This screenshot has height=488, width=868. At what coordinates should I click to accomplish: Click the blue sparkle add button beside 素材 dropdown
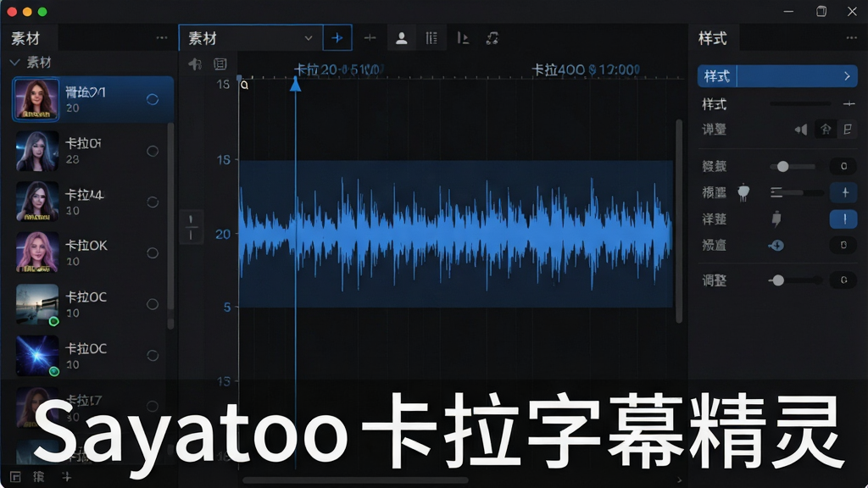(337, 37)
